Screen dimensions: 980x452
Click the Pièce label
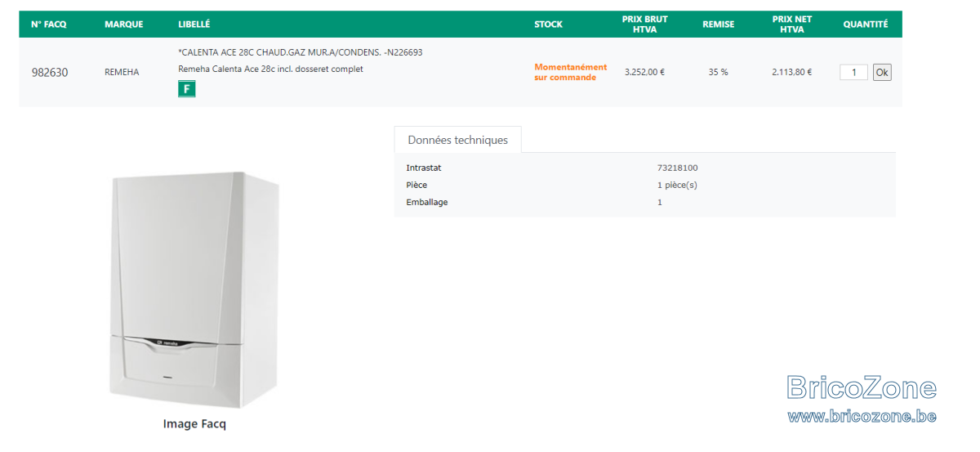pyautogui.click(x=416, y=185)
